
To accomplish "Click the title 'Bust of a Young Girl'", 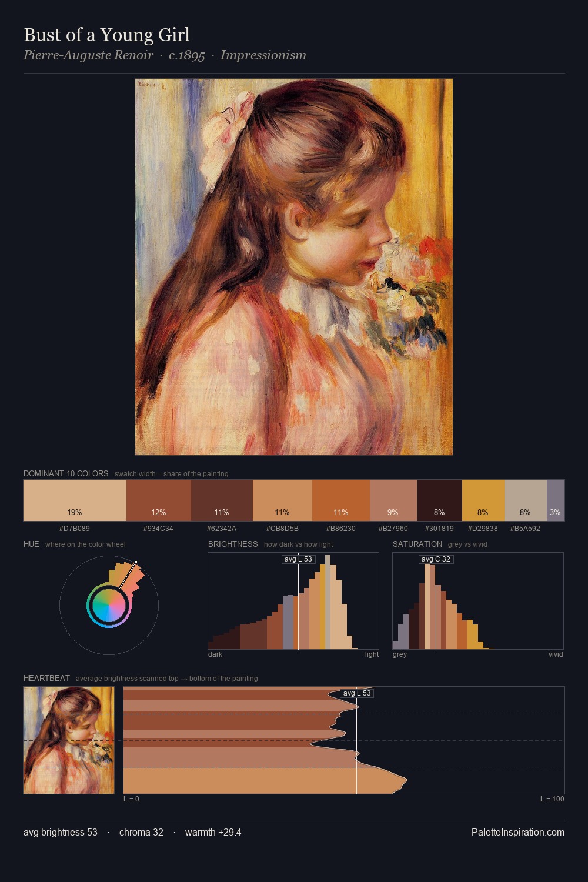I will [106, 35].
